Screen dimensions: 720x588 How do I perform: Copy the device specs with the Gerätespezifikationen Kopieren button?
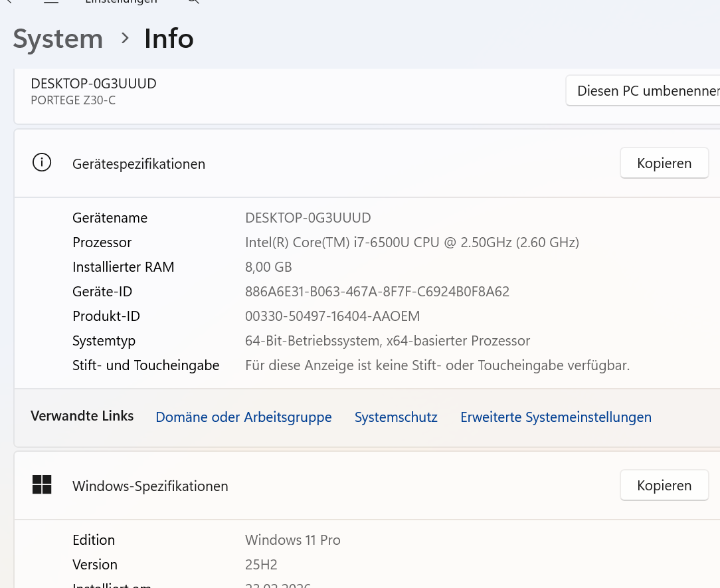[x=664, y=163]
